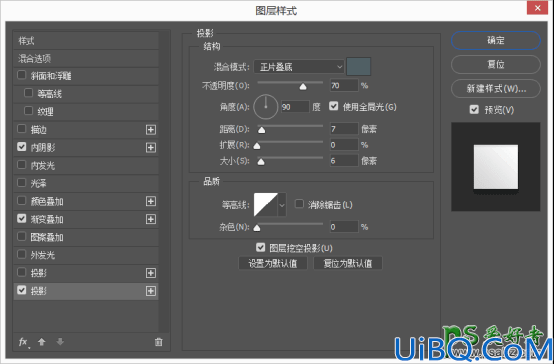
Task: Click 距离 value field showing 7
Action: 344,129
